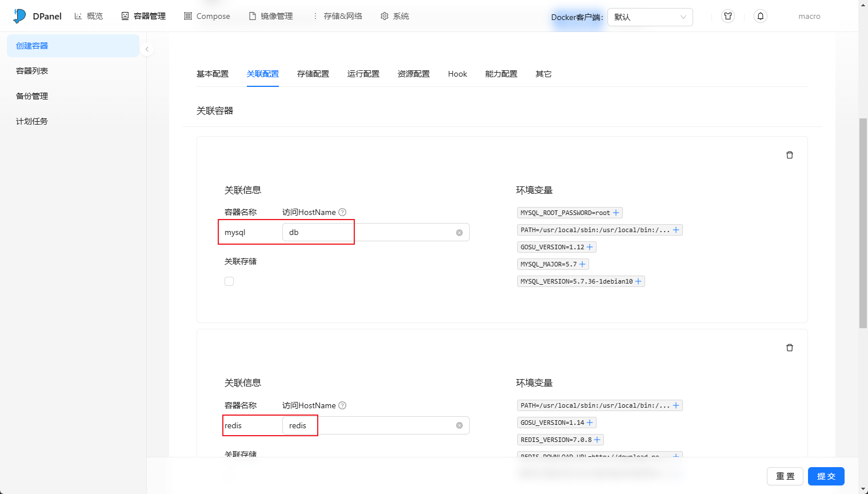Click help icon beside mysql 访问HostName
Image resolution: width=868 pixels, height=494 pixels.
(342, 212)
